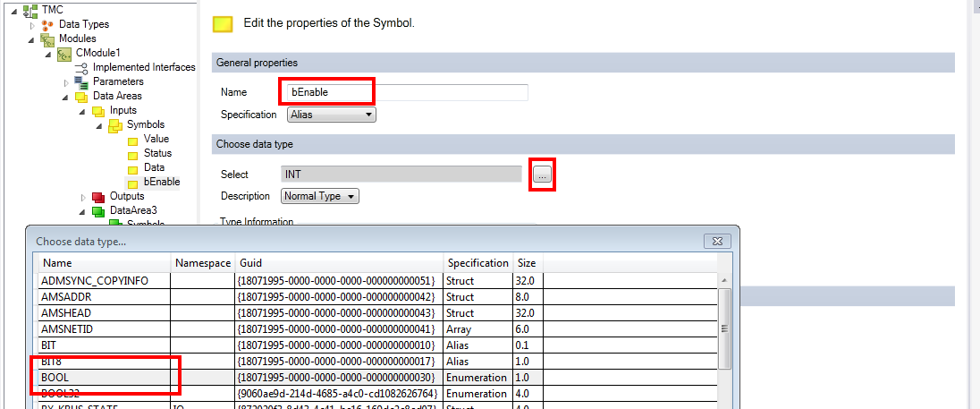Click the Enumeration cell in BOOL row
This screenshot has height=409, width=980.
pyautogui.click(x=478, y=378)
